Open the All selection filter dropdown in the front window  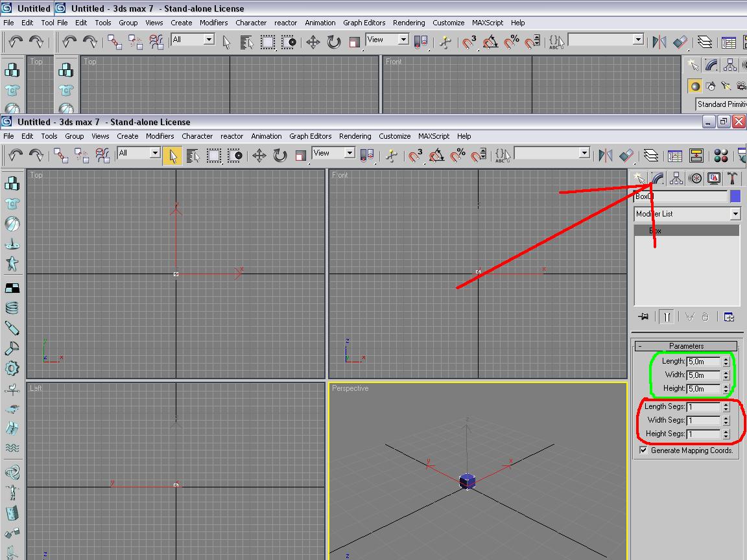point(155,153)
